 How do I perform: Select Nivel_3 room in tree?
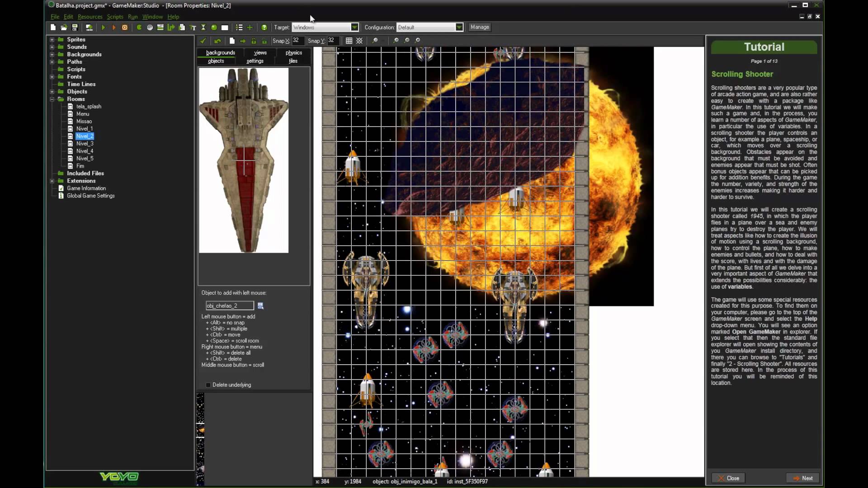point(85,143)
